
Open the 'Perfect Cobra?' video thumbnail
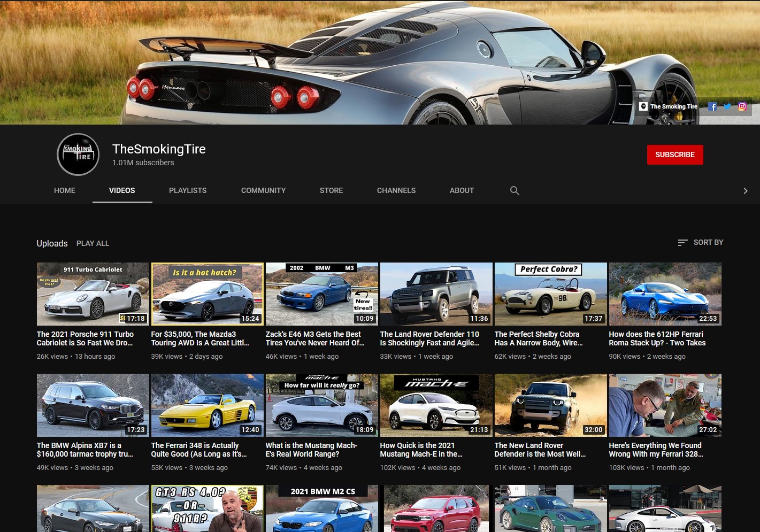click(x=550, y=294)
